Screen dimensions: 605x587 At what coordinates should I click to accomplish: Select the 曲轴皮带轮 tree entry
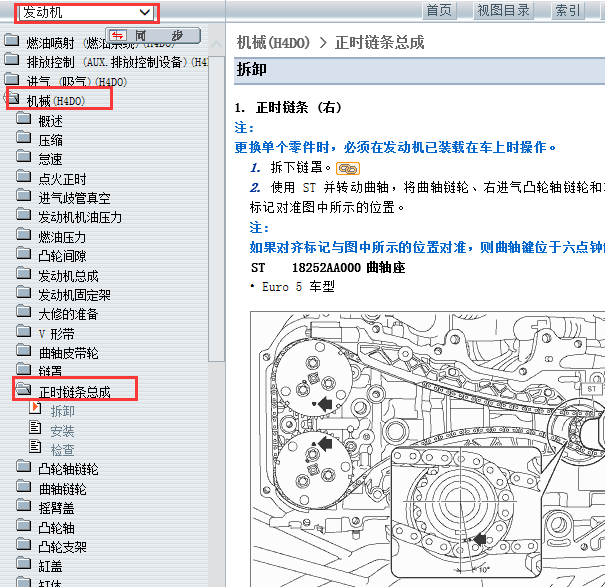point(69,354)
